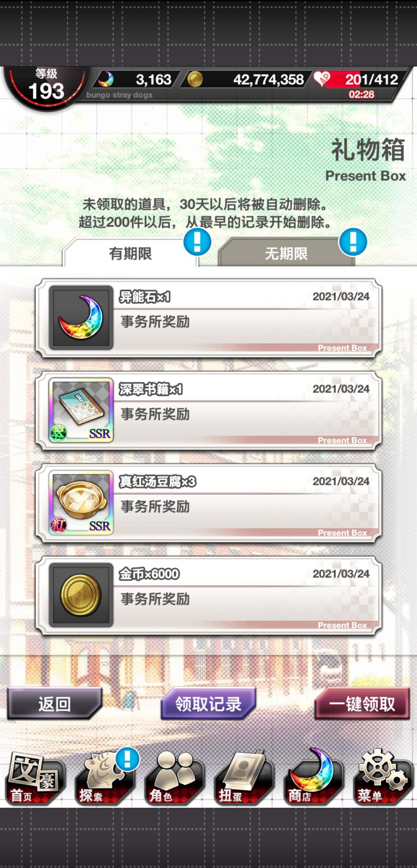The height and width of the screenshot is (868, 417).
Task: Switch to the 有期限 tab
Action: point(130,253)
